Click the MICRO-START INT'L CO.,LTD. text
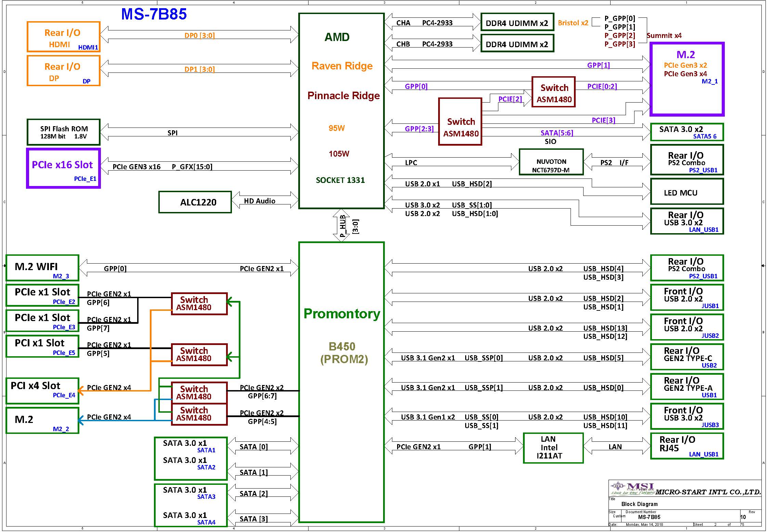Screen dimensions: 772x532 tap(708, 492)
